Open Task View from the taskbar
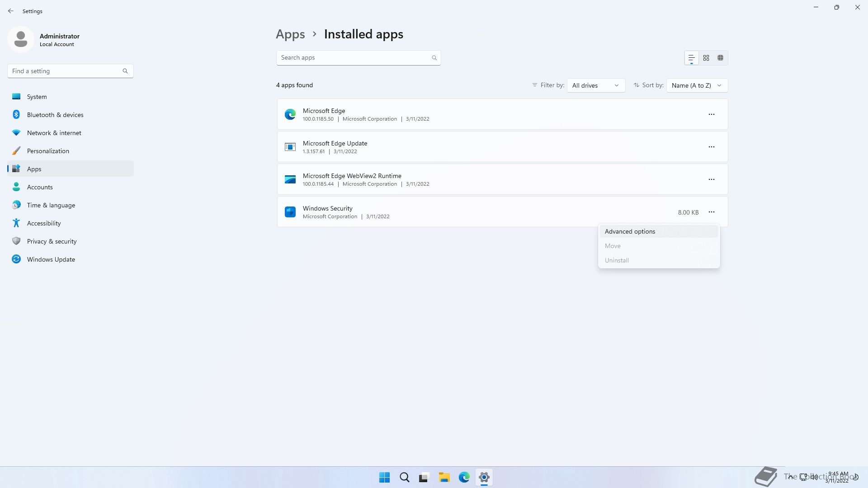The width and height of the screenshot is (868, 488). tap(424, 477)
